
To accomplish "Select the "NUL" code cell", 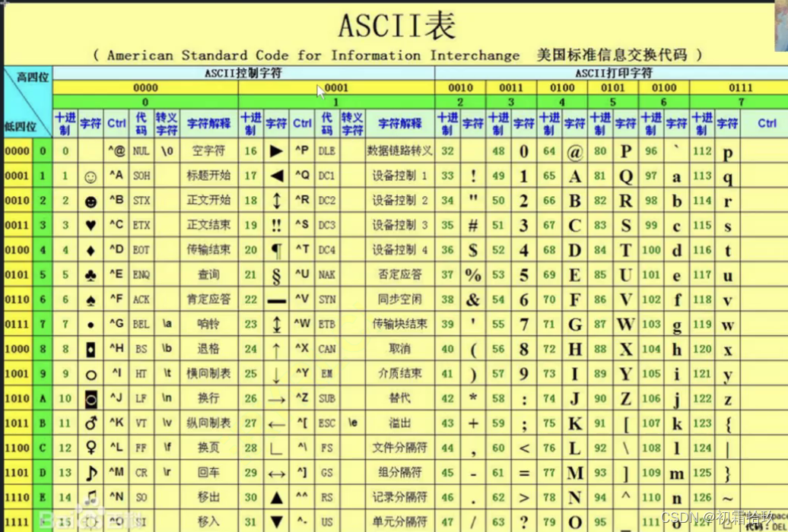I will [141, 150].
